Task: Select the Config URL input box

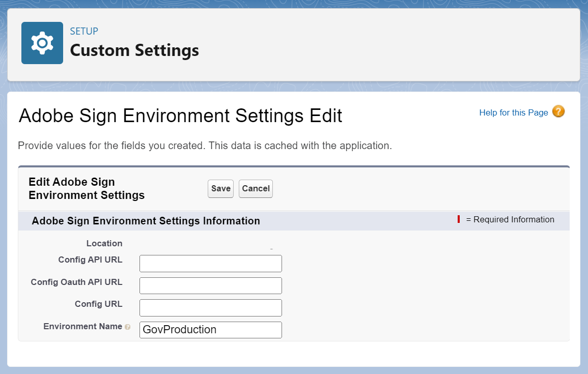Action: (210, 307)
